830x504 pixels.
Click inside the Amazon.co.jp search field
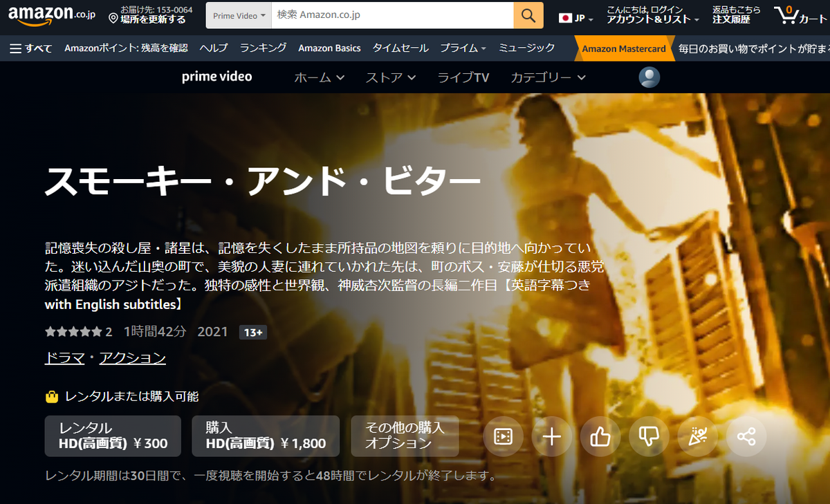(x=392, y=15)
